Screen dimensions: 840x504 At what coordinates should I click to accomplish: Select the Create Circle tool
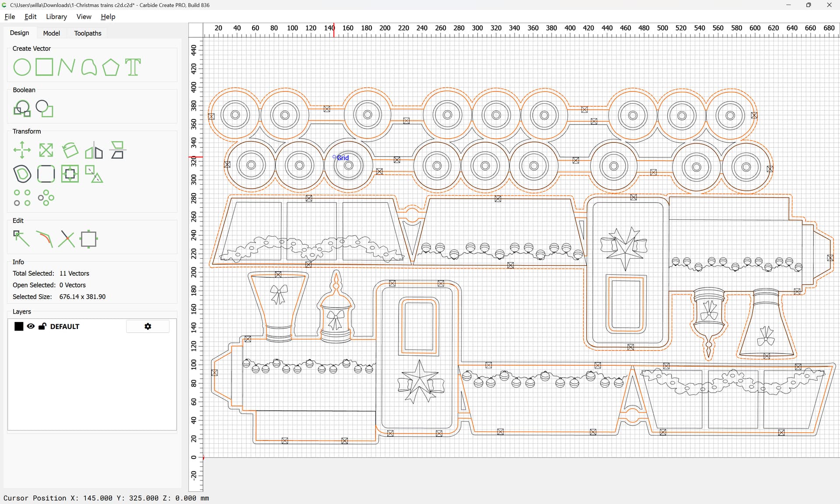tap(22, 67)
